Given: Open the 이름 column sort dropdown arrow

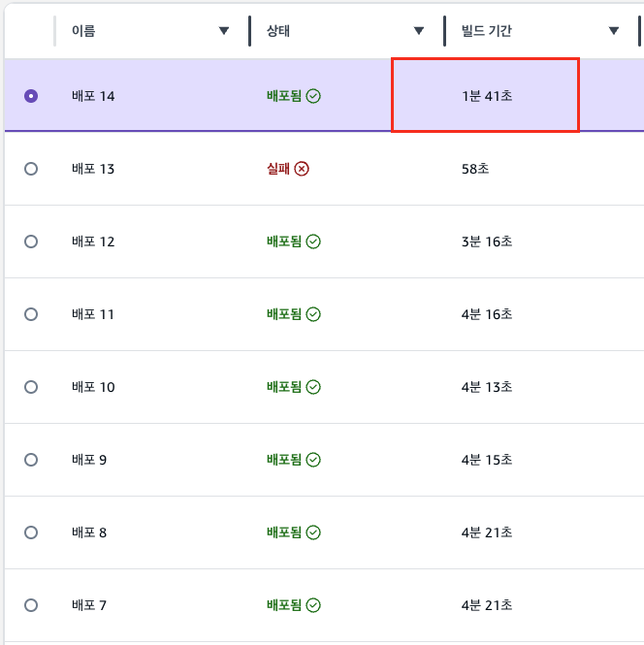Looking at the screenshot, I should coord(224,31).
